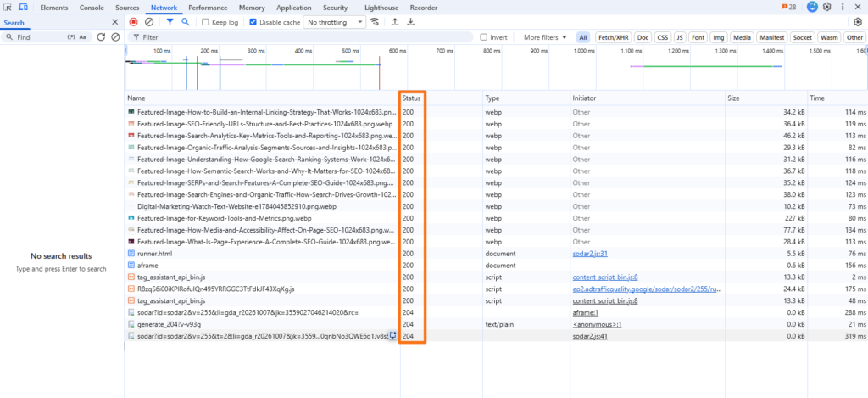Uncheck the Disable cache checkbox
The width and height of the screenshot is (868, 398).
[x=253, y=22]
